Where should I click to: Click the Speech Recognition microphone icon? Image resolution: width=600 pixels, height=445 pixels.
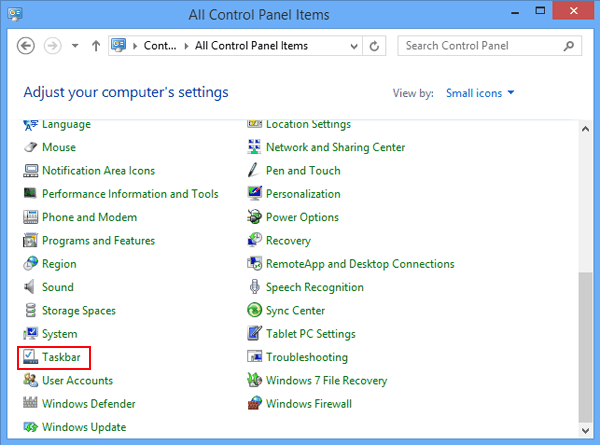tap(254, 287)
